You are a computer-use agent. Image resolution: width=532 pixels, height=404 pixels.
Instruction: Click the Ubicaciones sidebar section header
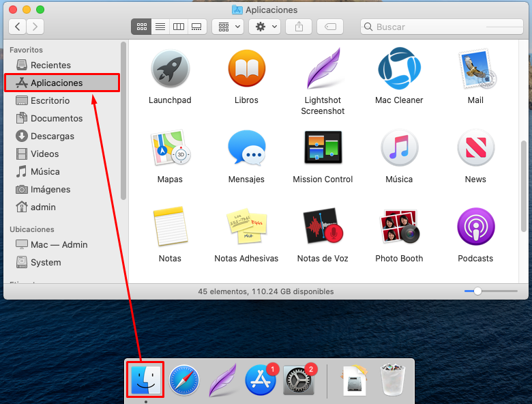(32, 229)
